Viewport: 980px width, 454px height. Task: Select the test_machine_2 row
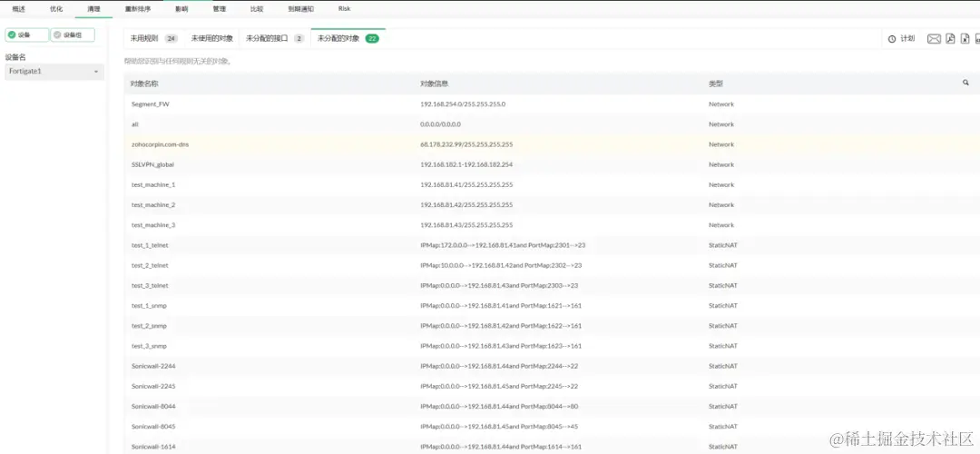coord(552,205)
